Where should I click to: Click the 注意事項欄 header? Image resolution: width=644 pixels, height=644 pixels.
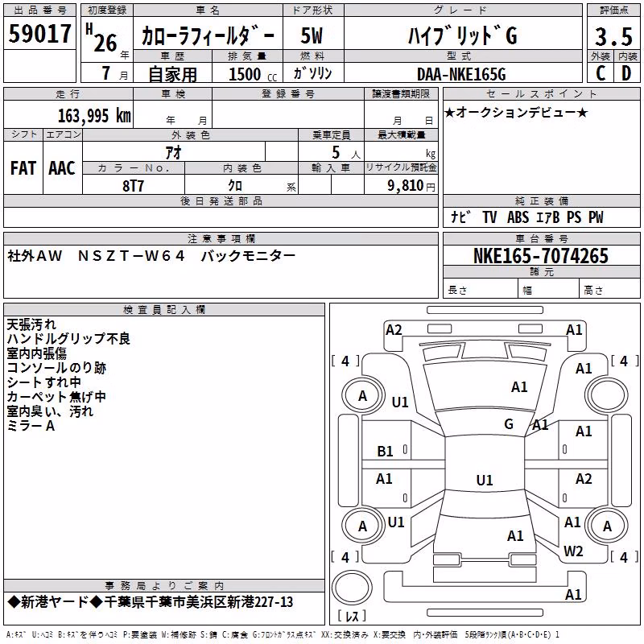click(x=221, y=238)
